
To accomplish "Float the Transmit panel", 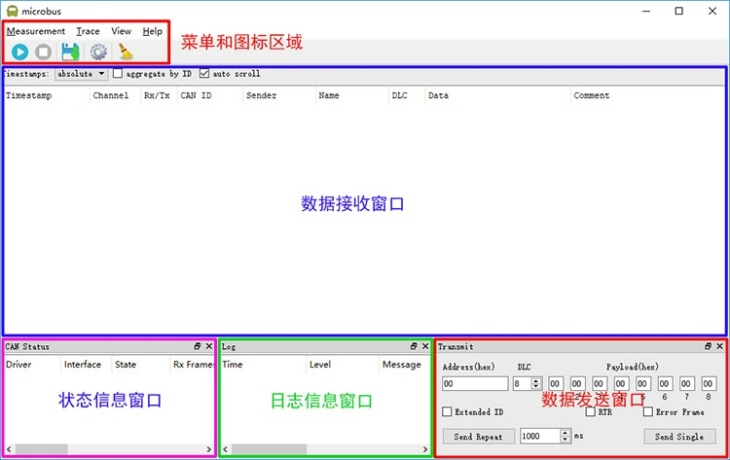I will (708, 346).
